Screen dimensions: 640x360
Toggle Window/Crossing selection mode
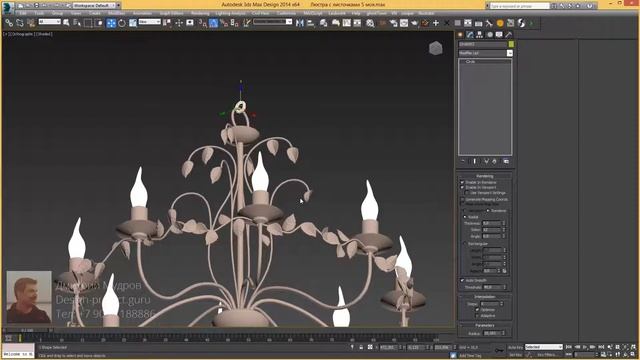[x=99, y=23]
